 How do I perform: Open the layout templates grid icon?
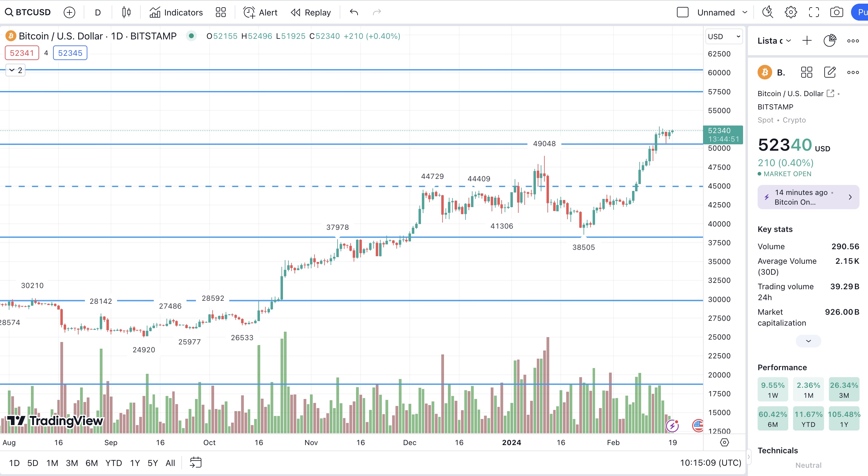[221, 12]
